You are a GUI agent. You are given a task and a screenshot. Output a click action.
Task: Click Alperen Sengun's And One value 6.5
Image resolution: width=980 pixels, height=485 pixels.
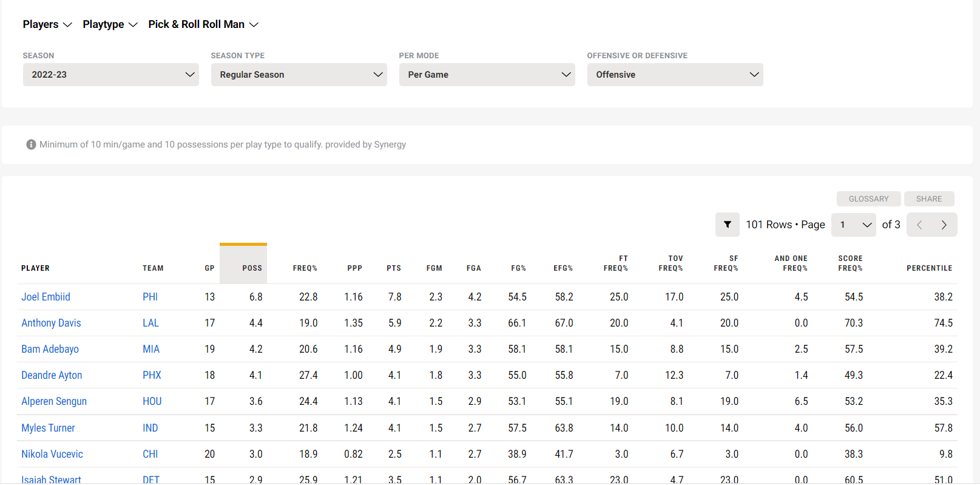tap(801, 401)
